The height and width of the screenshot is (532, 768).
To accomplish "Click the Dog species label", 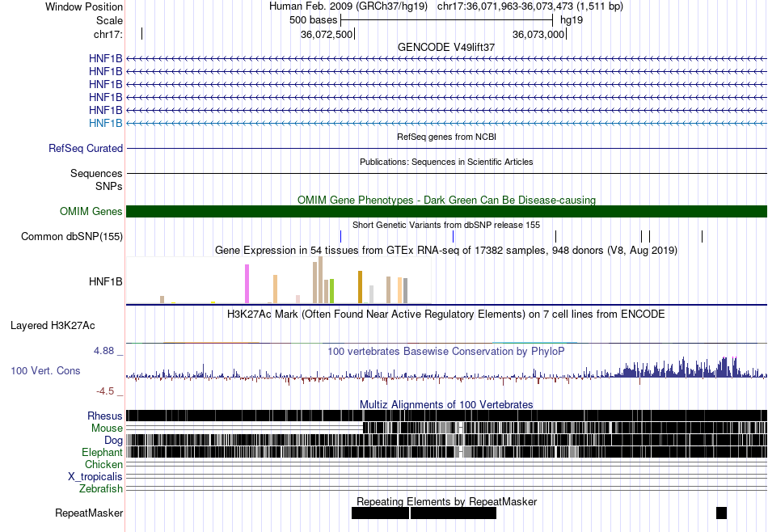I will (114, 441).
